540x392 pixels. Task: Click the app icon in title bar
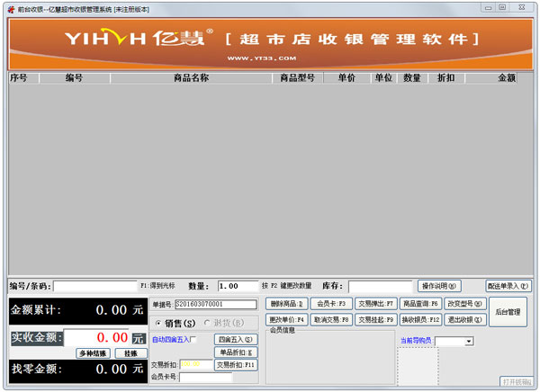point(11,9)
